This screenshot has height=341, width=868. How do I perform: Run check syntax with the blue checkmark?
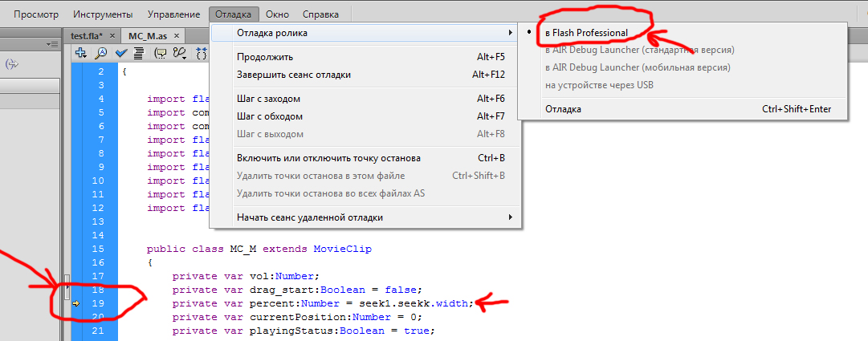(x=120, y=53)
